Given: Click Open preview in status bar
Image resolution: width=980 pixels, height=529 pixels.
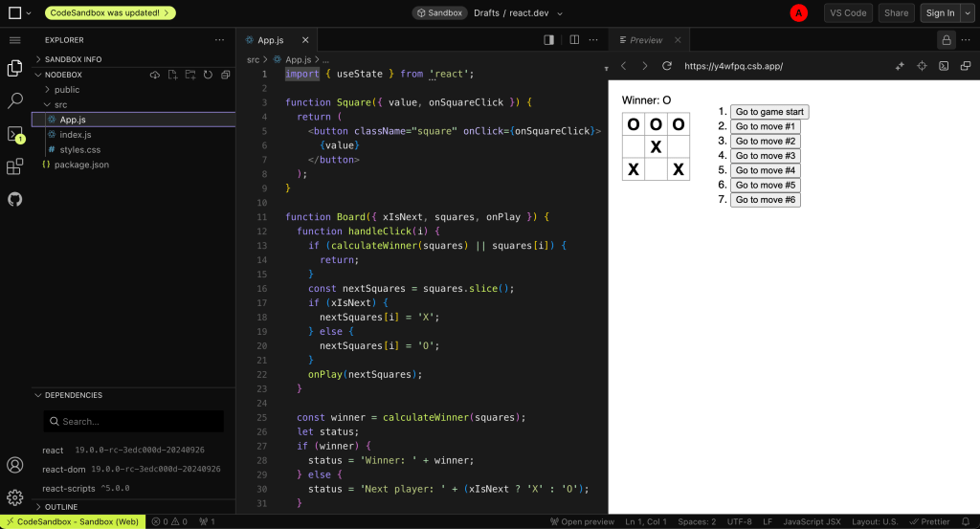Looking at the screenshot, I should tap(582, 521).
